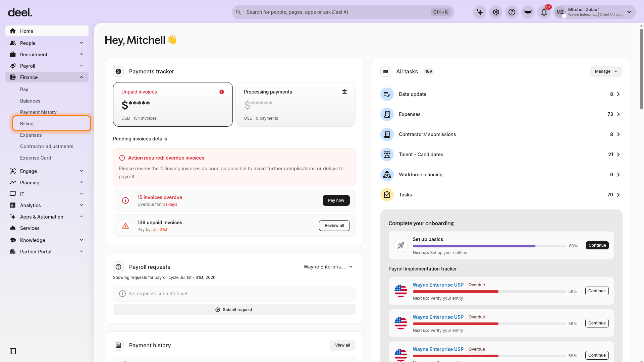Click the first Wayne Enterprise USP progress bar

pyautogui.click(x=489, y=292)
